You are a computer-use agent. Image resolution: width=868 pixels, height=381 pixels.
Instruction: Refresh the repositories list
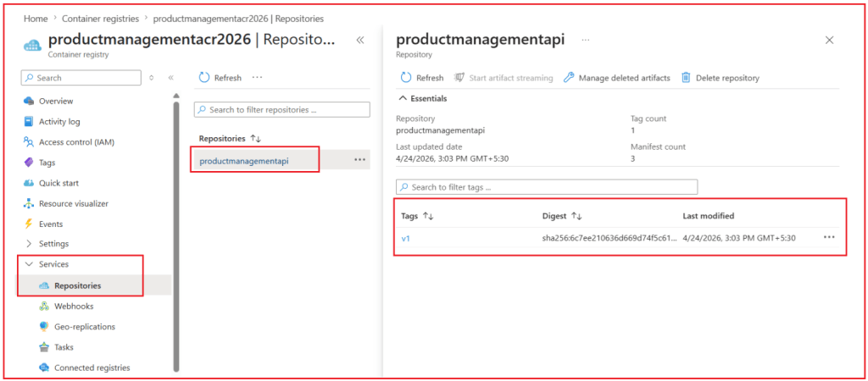220,78
